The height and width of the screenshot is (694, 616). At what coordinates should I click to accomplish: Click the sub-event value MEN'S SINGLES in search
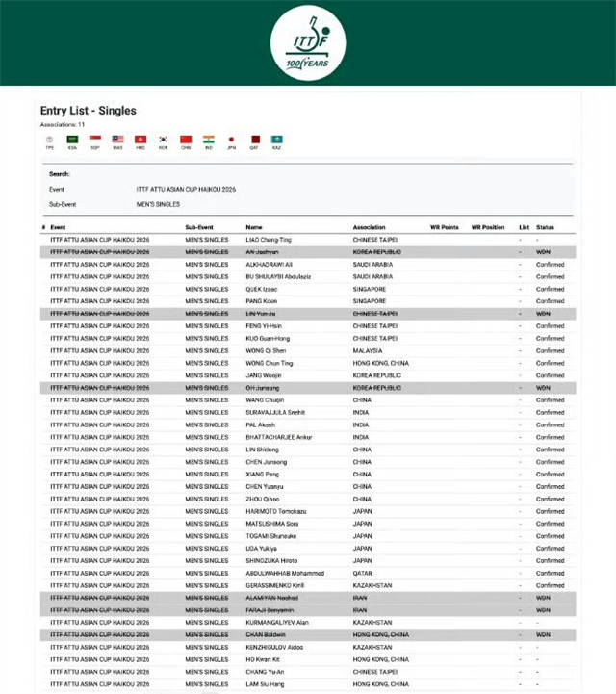click(158, 204)
